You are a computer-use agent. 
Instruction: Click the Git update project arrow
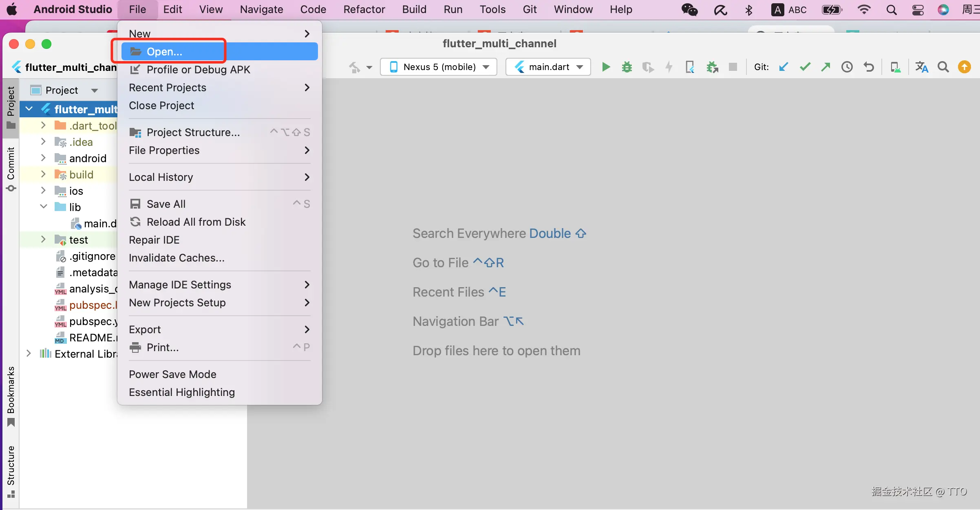[x=783, y=67]
